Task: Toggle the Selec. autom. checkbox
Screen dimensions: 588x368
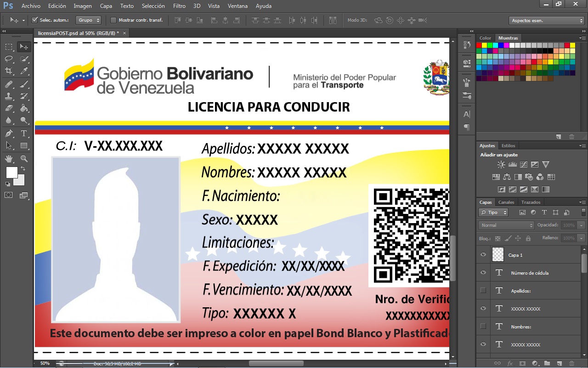Action: click(x=34, y=20)
